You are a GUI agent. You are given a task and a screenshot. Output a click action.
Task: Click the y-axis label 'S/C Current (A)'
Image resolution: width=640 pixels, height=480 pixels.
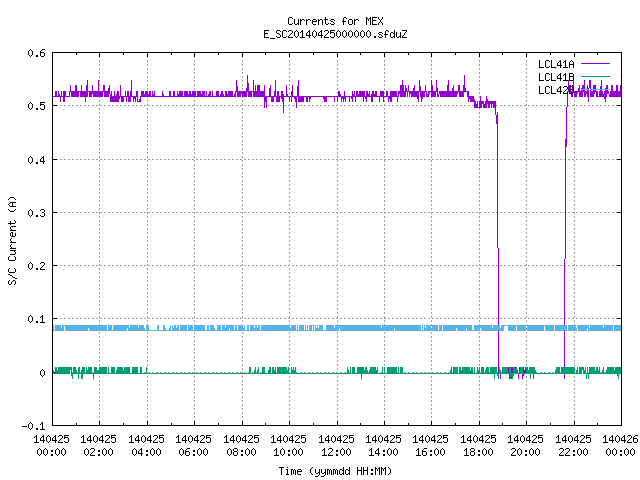[12, 240]
